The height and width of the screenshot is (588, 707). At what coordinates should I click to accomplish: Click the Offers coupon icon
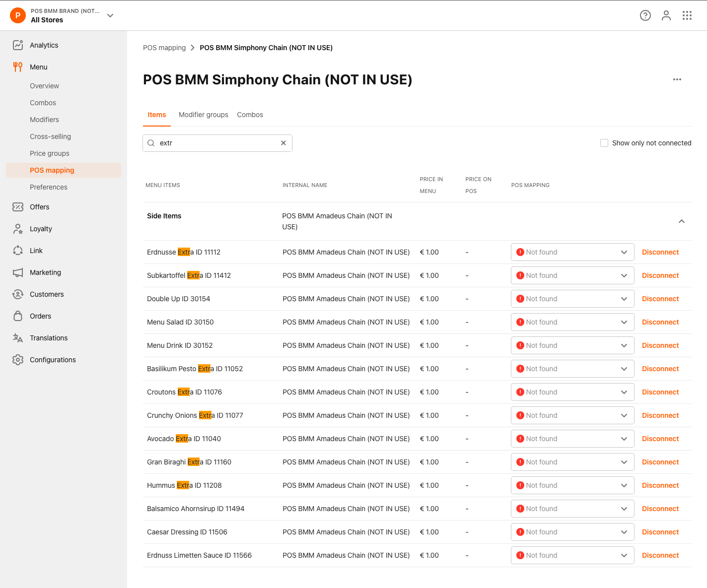(18, 207)
